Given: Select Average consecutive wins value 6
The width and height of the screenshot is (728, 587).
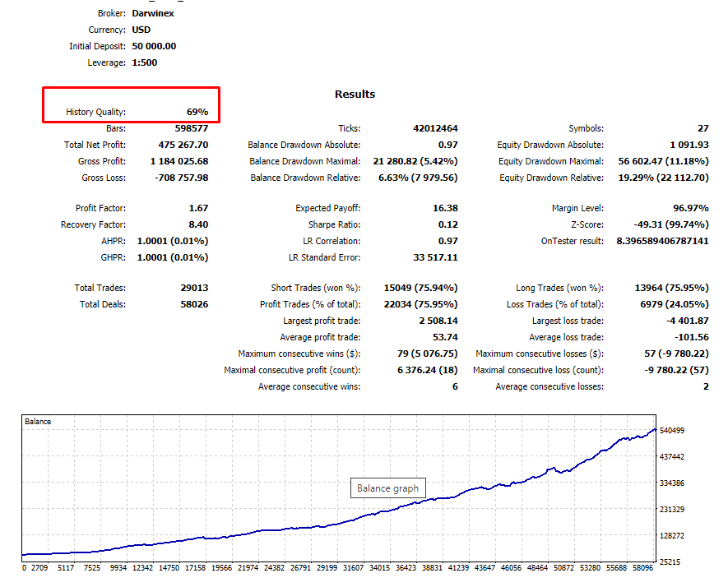Looking at the screenshot, I should (x=455, y=386).
